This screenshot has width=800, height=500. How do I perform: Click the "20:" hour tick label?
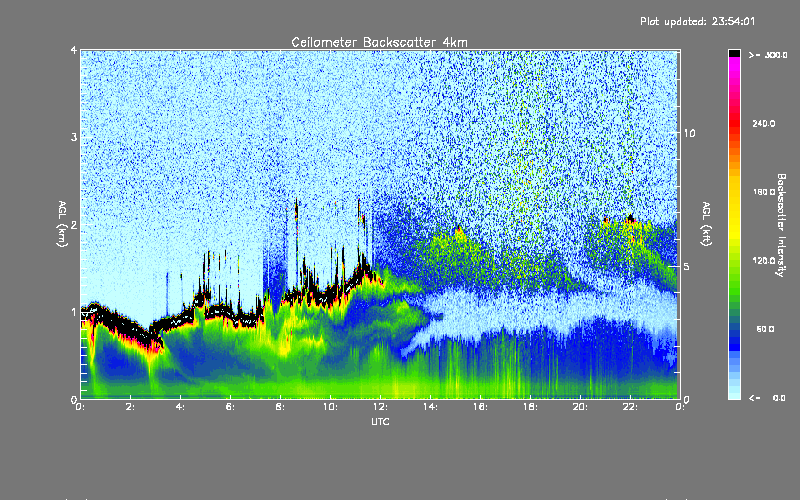click(580, 407)
